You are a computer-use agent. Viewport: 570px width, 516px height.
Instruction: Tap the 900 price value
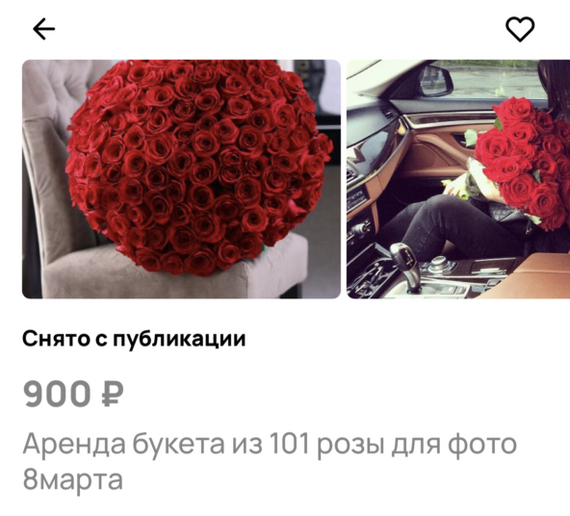click(x=57, y=394)
